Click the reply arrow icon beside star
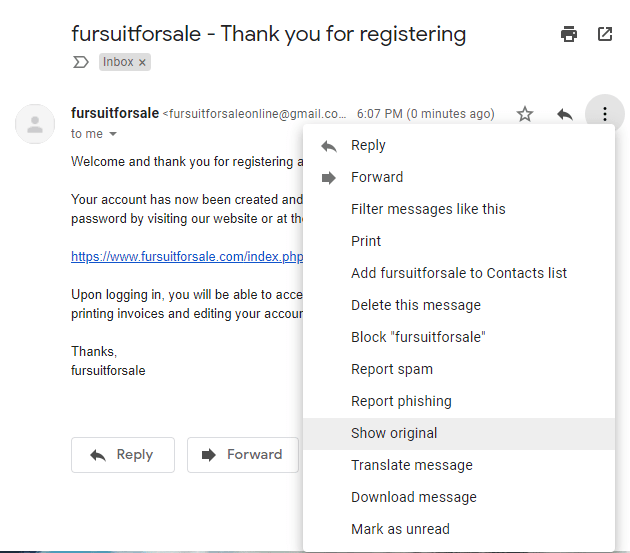This screenshot has width=630, height=553. pos(565,115)
